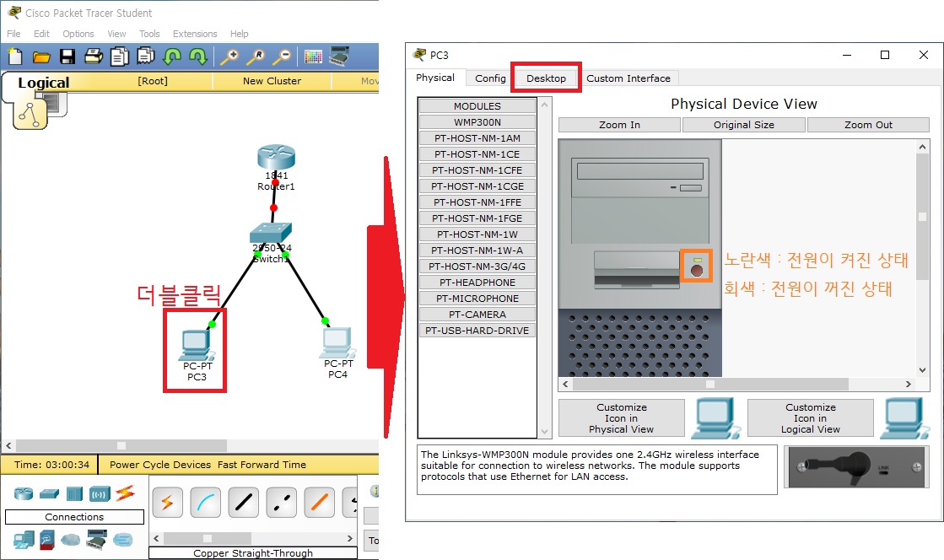Click Power Cycle Devices
Viewport: 944px width, 560px height.
tap(160, 464)
